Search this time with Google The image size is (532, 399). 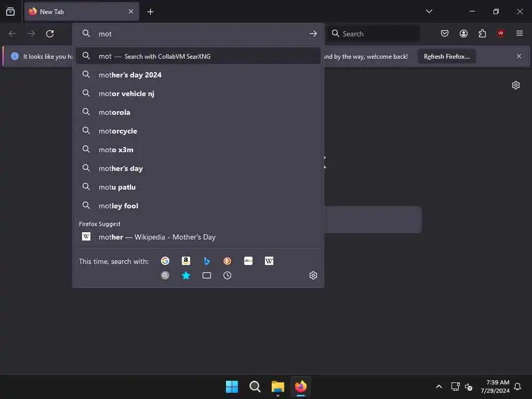tap(165, 261)
